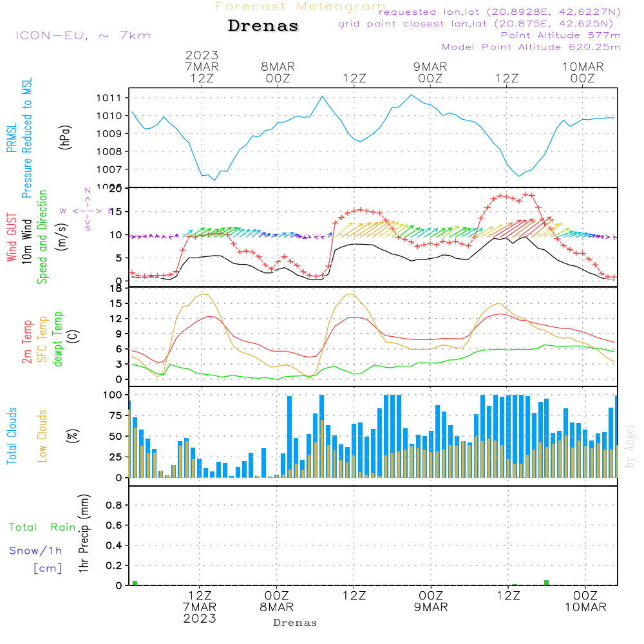Image resolution: width=644 pixels, height=644 pixels.
Task: Click the peak red wind gust marker
Action: click(526, 194)
